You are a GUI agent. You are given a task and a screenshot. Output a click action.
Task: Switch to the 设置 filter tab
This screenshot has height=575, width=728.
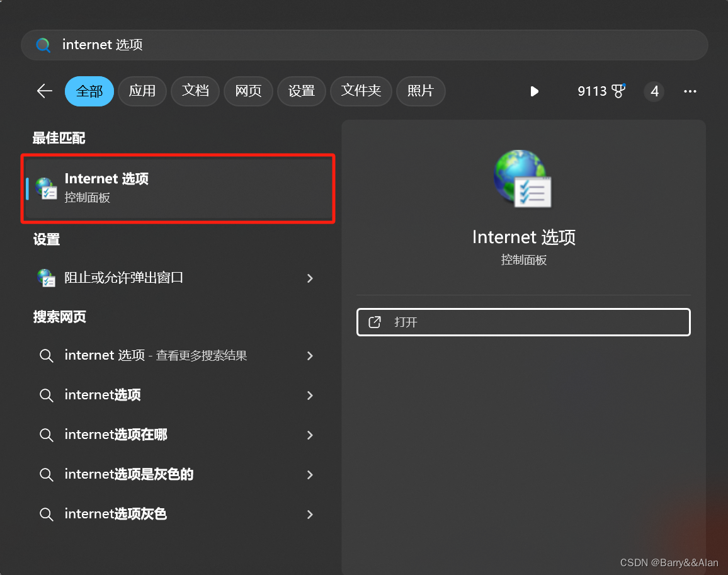click(301, 91)
